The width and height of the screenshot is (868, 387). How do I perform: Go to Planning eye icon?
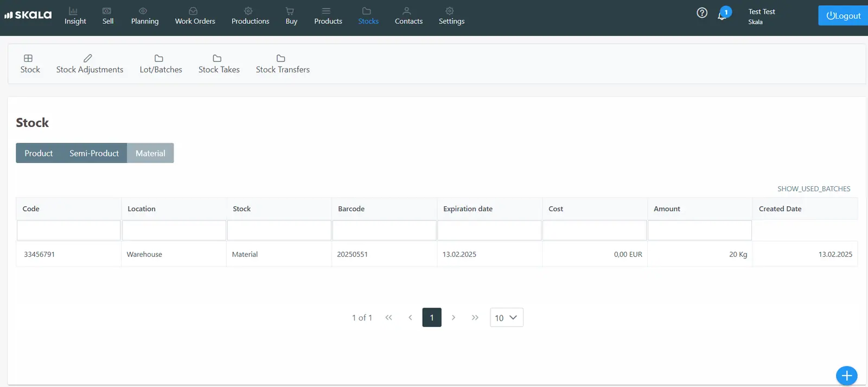(143, 11)
